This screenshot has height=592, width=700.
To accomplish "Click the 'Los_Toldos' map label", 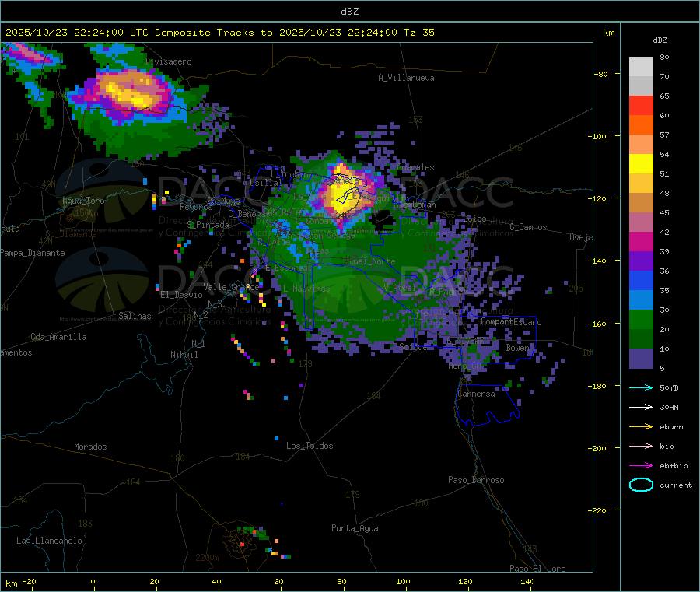I will pos(310,446).
